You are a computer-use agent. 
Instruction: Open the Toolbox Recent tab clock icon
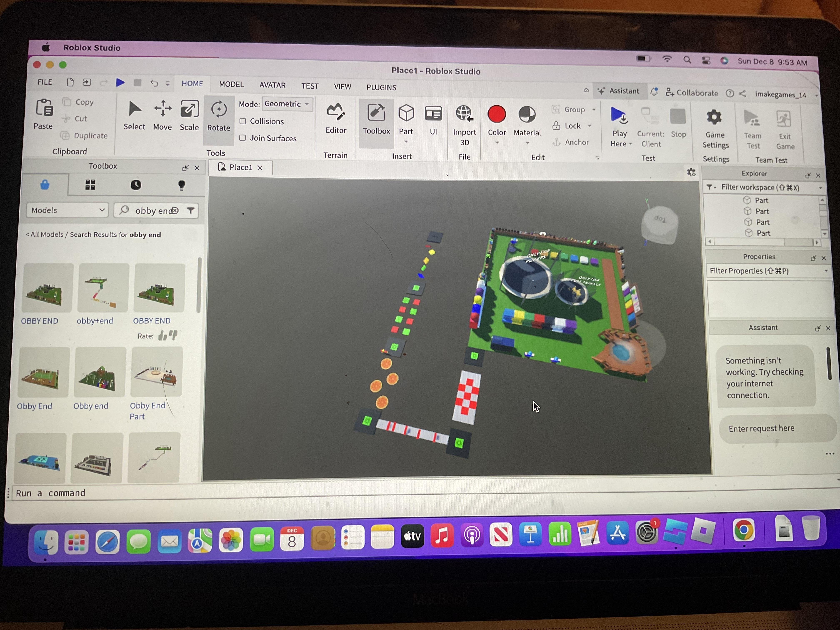coord(136,185)
